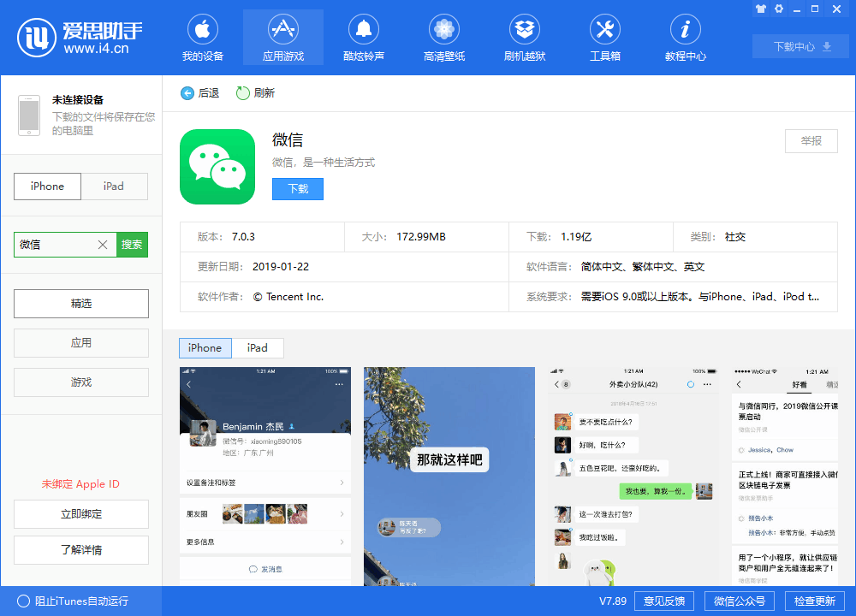Image resolution: width=856 pixels, height=616 pixels.
Task: Click 立即绑定 to bind Apple ID
Action: [81, 514]
